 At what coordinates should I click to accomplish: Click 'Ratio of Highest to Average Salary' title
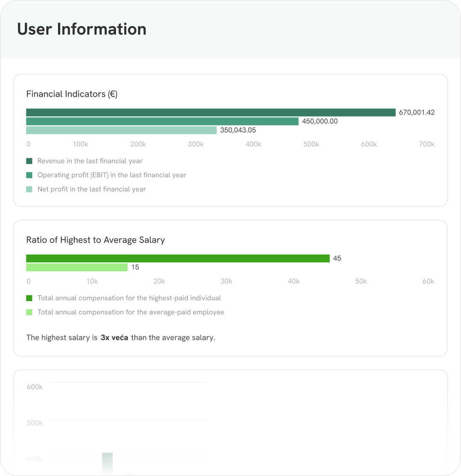96,240
